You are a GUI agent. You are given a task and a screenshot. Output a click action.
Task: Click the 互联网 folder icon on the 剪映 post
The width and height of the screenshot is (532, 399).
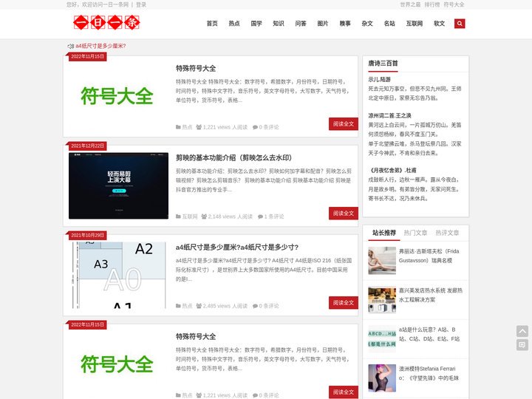(178, 216)
